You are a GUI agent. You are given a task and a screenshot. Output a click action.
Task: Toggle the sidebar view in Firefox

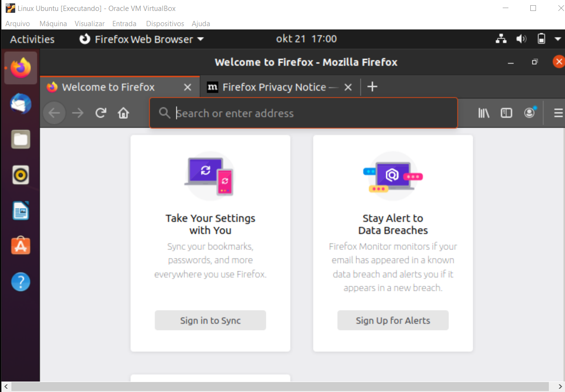click(x=507, y=113)
